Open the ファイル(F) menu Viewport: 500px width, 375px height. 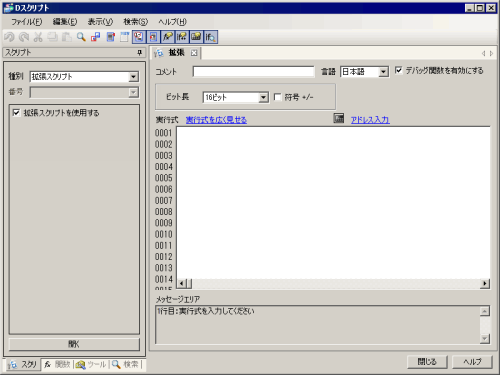click(27, 22)
